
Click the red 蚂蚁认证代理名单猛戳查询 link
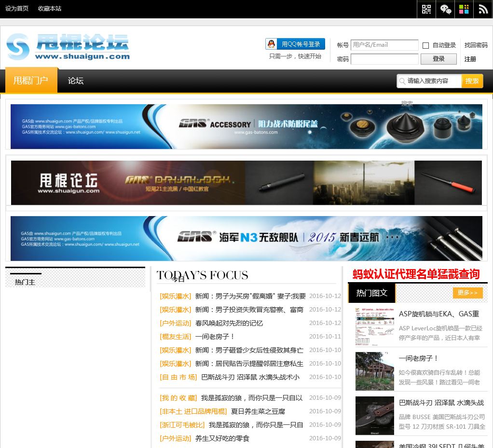coord(416,274)
